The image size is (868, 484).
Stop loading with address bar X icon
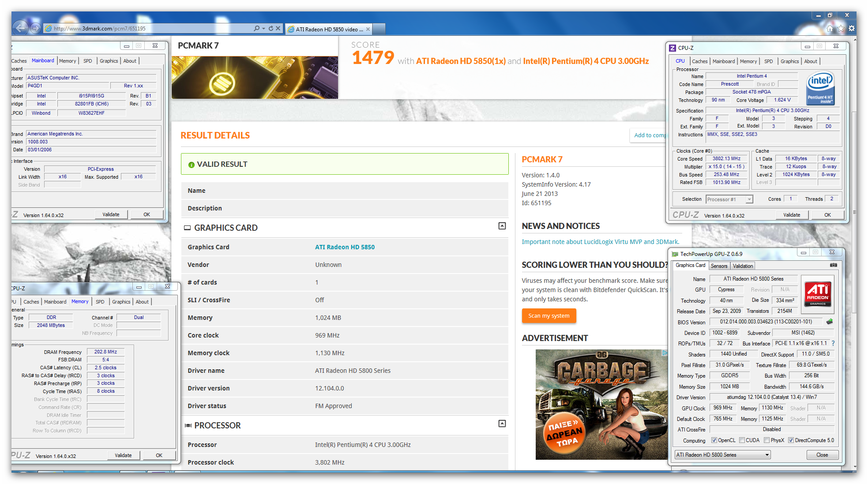[278, 29]
